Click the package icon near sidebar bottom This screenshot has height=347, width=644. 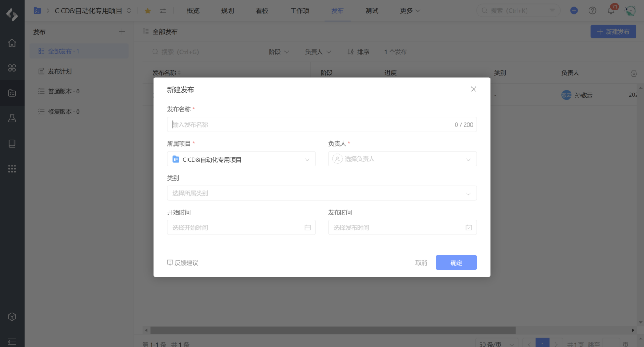point(12,316)
